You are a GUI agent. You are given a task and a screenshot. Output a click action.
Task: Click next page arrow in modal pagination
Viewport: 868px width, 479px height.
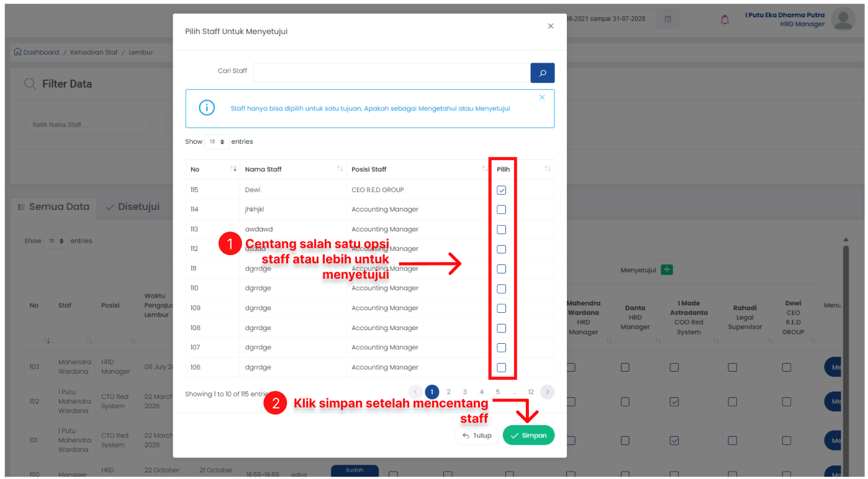pos(547,392)
